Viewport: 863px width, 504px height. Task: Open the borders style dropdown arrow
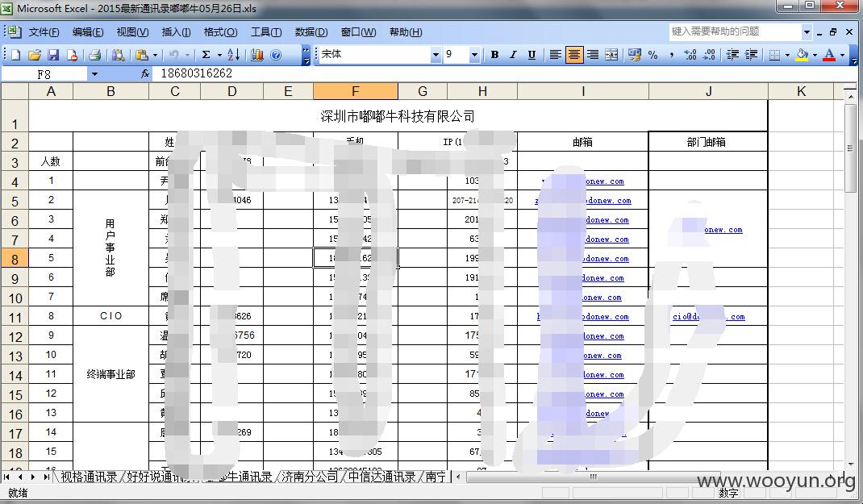coord(788,55)
